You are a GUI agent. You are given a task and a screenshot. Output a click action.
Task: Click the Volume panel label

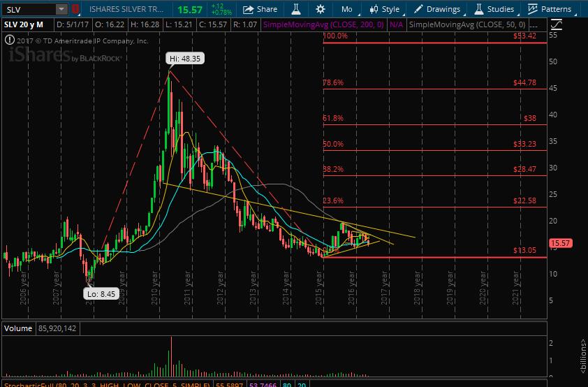[x=18, y=328]
